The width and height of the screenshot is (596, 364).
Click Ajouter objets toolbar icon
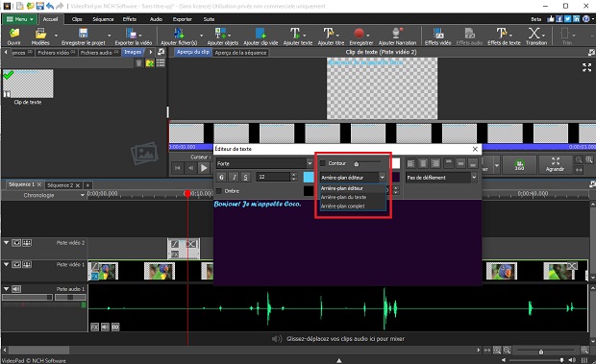(x=220, y=34)
